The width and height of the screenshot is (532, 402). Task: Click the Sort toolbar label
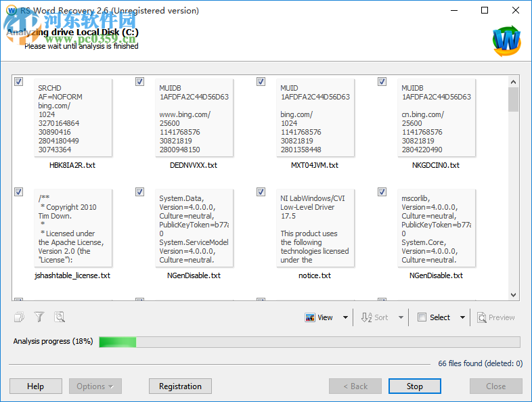coord(381,317)
